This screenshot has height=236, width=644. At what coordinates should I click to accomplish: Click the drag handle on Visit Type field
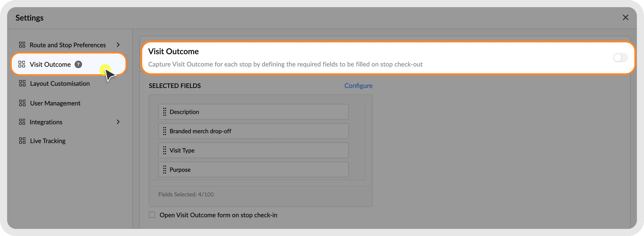click(x=165, y=151)
